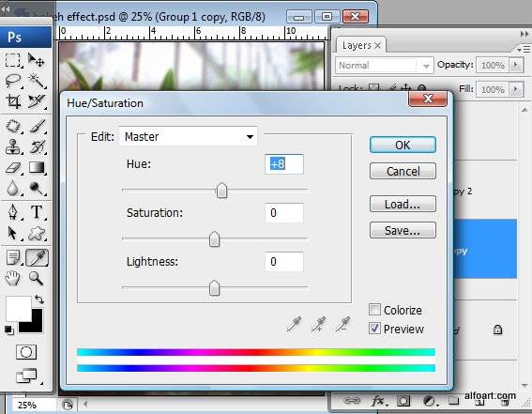This screenshot has width=532, height=414.
Task: Uncheck the Preview checkbox
Action: pos(374,329)
